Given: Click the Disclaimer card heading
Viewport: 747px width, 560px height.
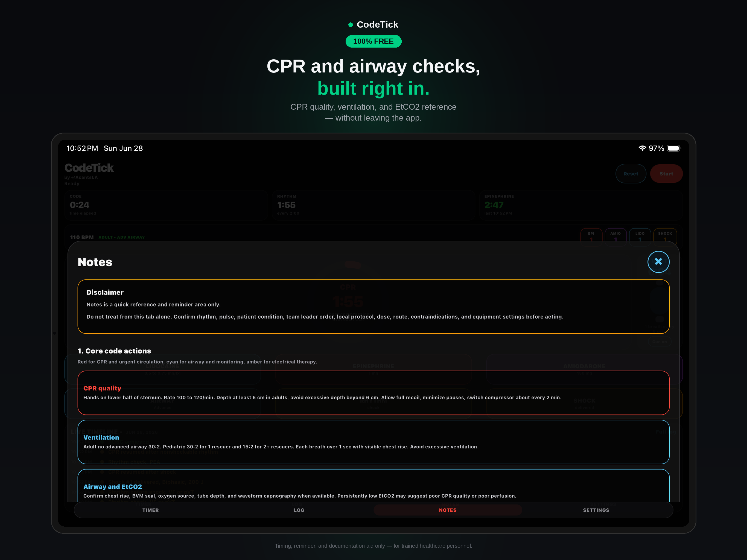Looking at the screenshot, I should [x=105, y=293].
